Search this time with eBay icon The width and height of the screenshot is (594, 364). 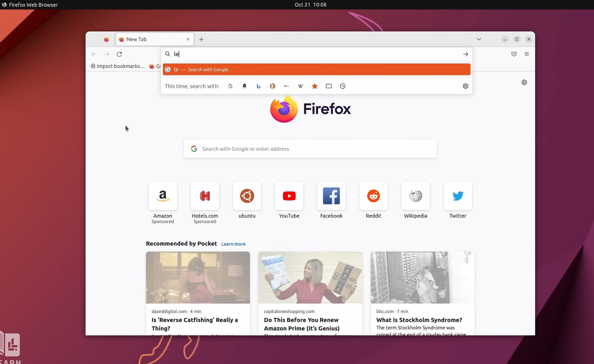(x=287, y=86)
